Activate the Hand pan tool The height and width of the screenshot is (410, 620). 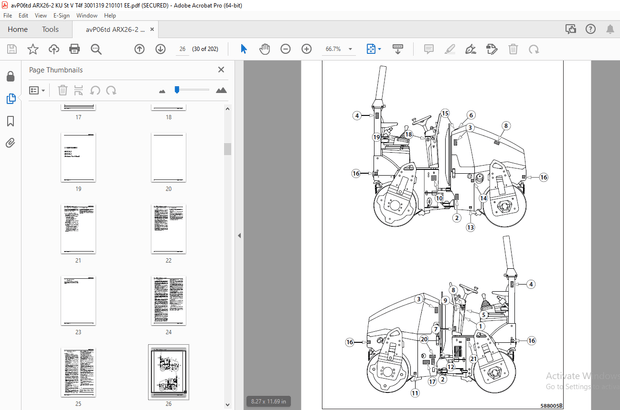click(x=265, y=49)
